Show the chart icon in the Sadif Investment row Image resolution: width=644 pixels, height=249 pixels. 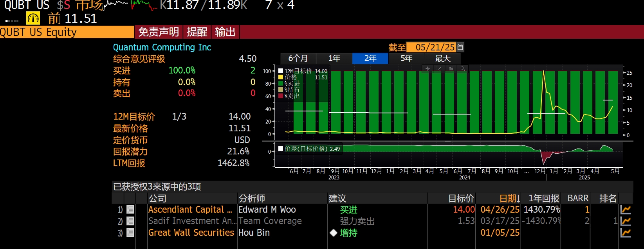[x=626, y=221]
